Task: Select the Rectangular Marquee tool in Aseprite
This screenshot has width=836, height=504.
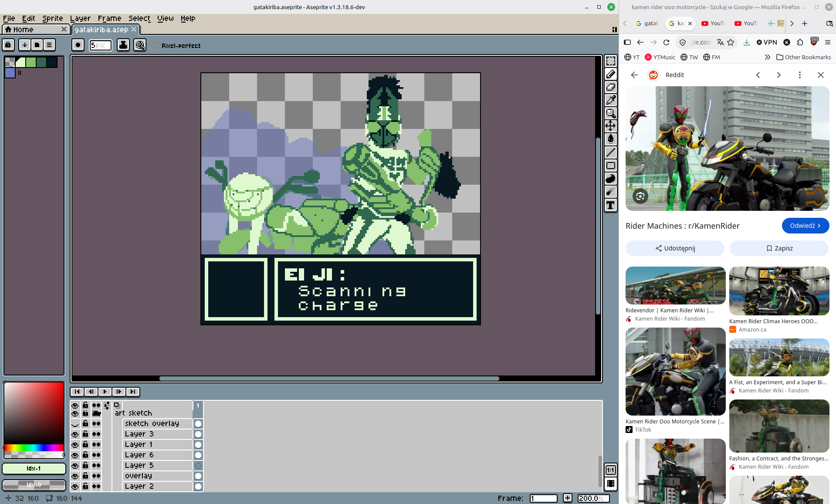Action: click(611, 61)
